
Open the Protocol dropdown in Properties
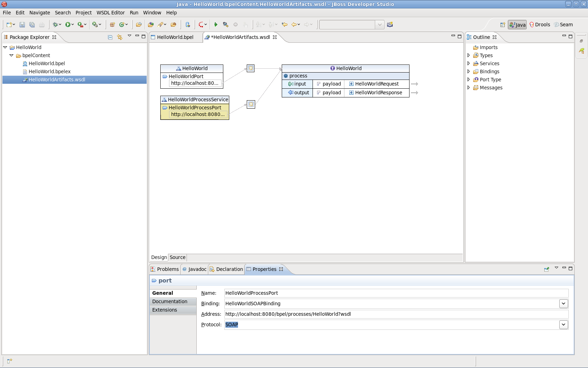tap(563, 325)
